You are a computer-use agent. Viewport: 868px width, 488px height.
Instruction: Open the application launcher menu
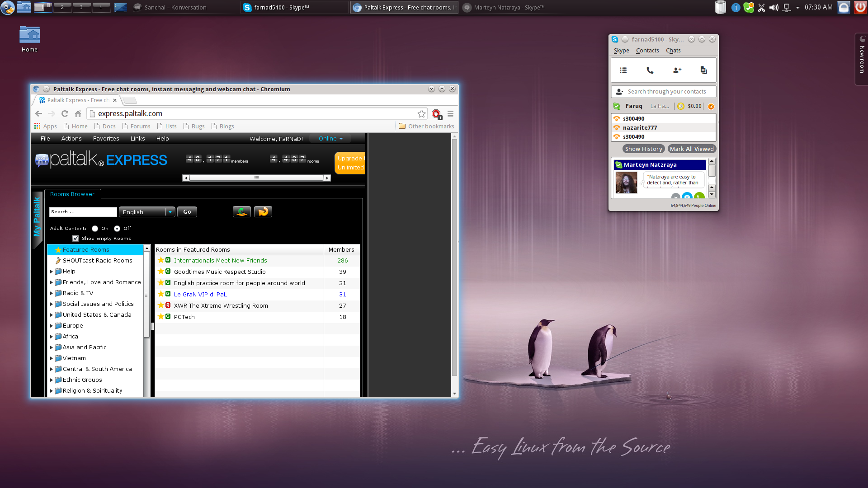(x=8, y=7)
